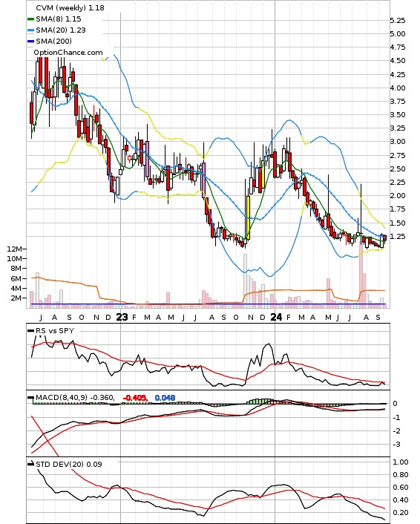Click the bold 24 year label
The width and height of the screenshot is (420, 524).
[276, 317]
